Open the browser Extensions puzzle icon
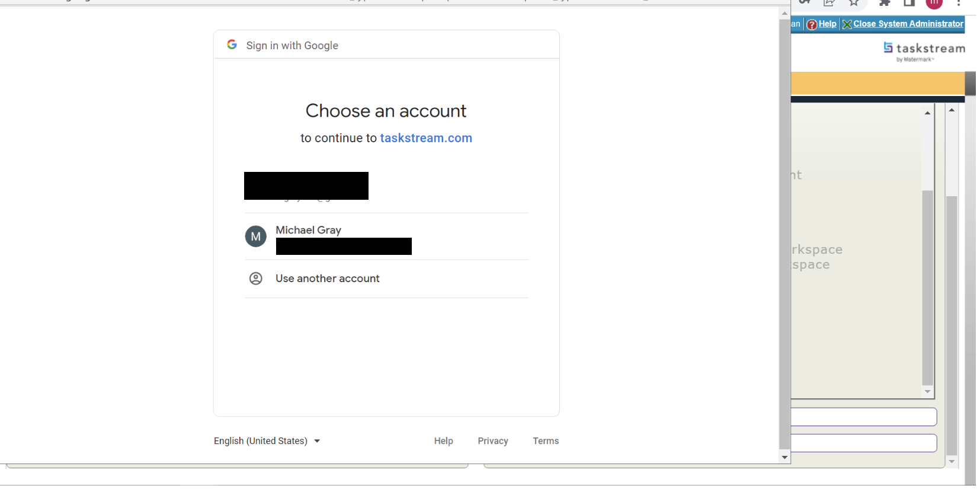This screenshot has width=980, height=492. click(x=885, y=3)
